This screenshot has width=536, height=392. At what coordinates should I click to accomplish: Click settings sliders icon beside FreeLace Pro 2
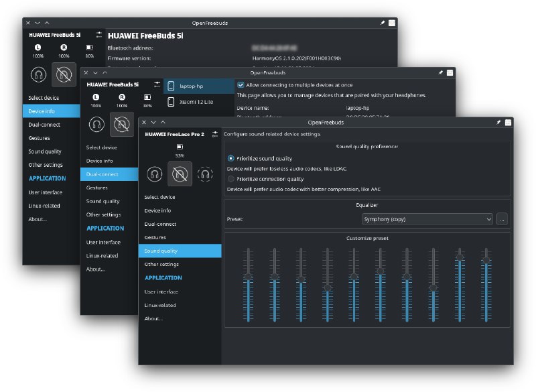(214, 135)
